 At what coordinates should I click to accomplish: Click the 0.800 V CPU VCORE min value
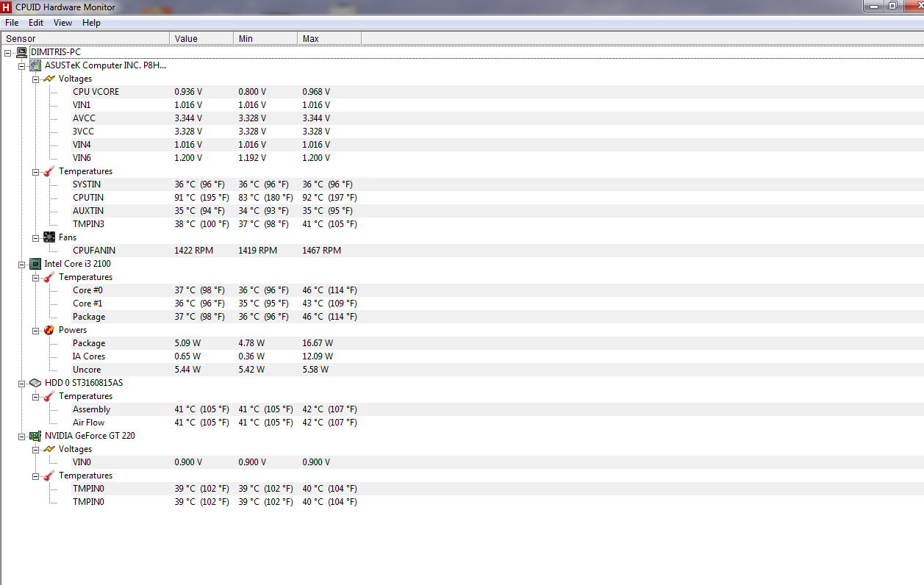(252, 92)
